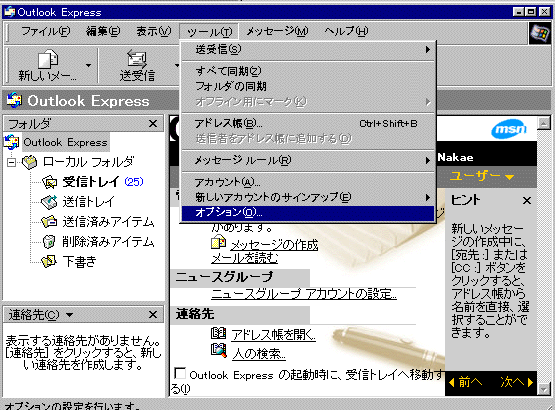Close the ヒント tips panel

(527, 201)
